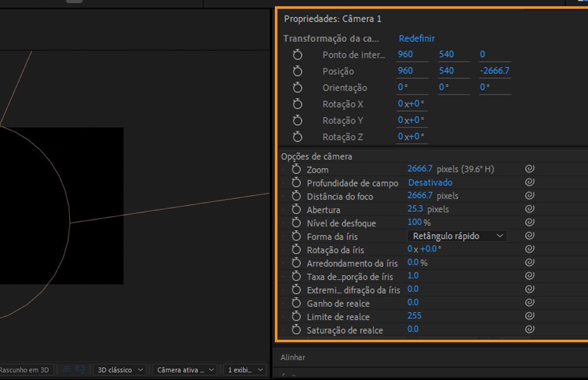
Task: Click the Rotação X value 0x+0°
Action: [411, 104]
